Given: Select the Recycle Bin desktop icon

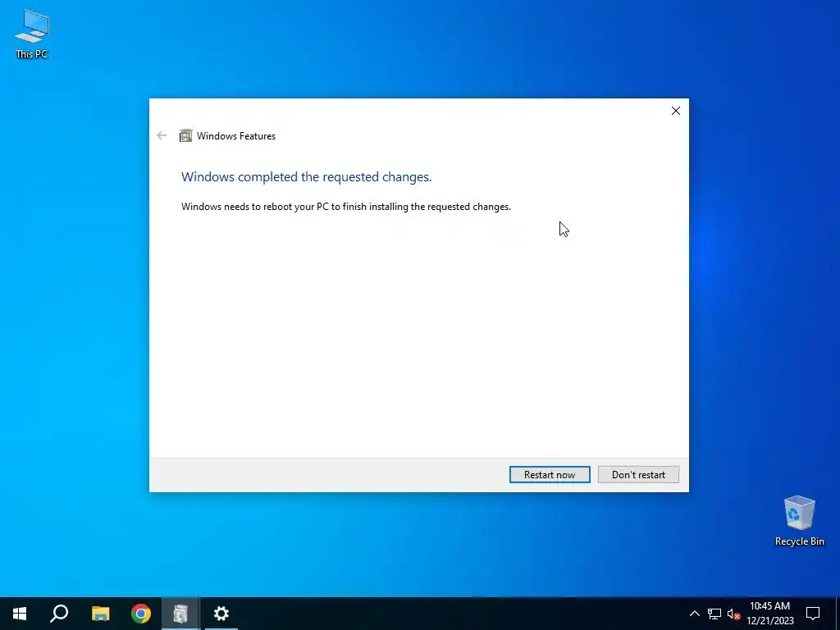Looking at the screenshot, I should (x=799, y=521).
